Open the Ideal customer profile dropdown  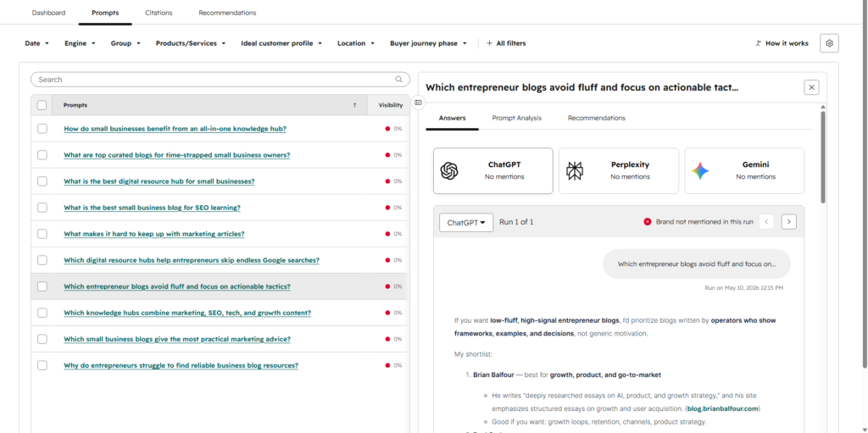pyautogui.click(x=281, y=43)
